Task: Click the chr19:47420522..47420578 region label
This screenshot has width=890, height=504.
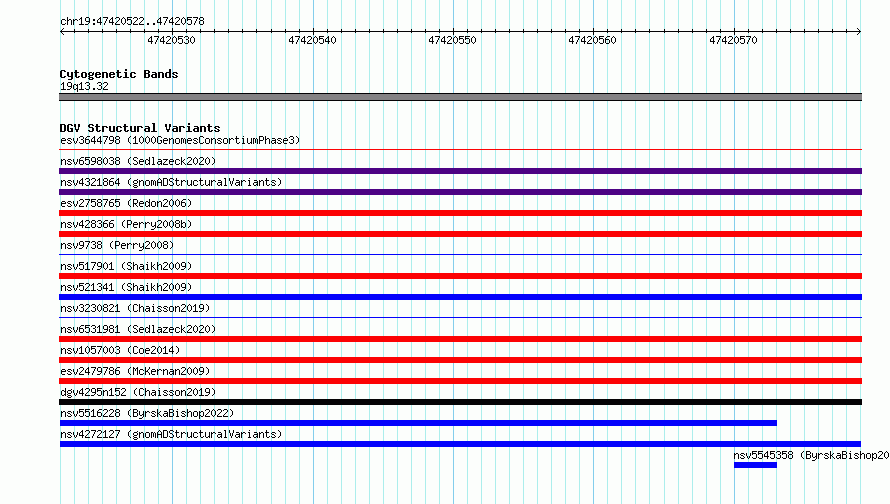Action: point(132,22)
